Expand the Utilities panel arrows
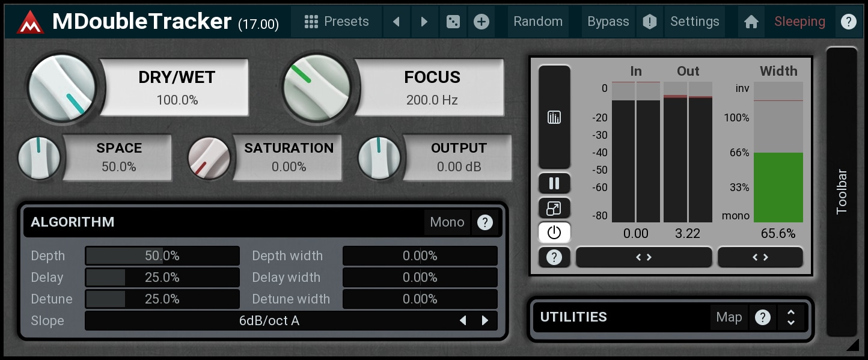 point(791,317)
